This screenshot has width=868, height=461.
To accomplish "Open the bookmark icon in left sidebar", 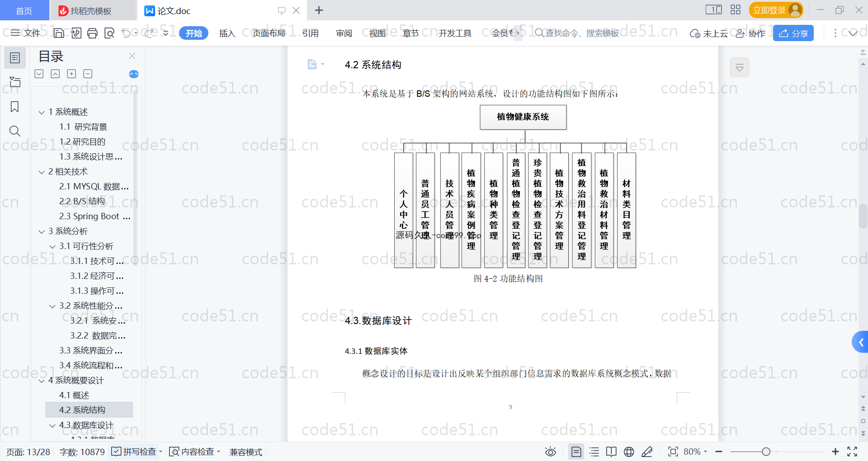I will tap(15, 107).
